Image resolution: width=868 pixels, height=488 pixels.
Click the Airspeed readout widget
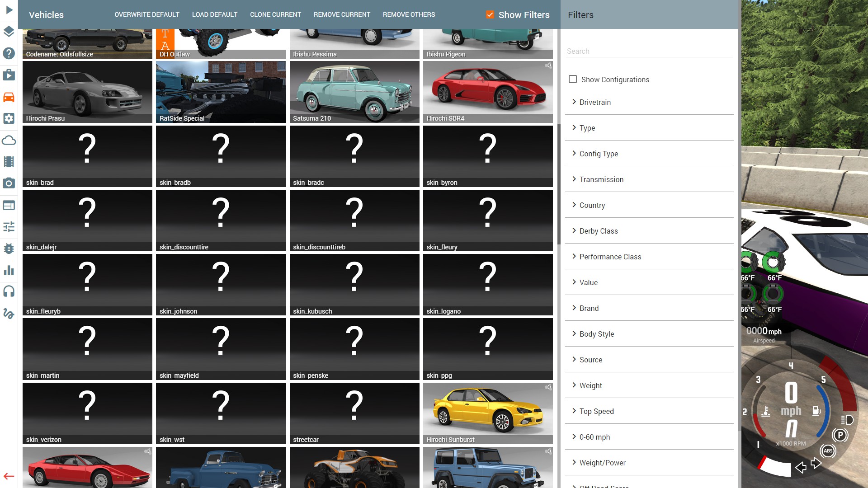click(764, 334)
